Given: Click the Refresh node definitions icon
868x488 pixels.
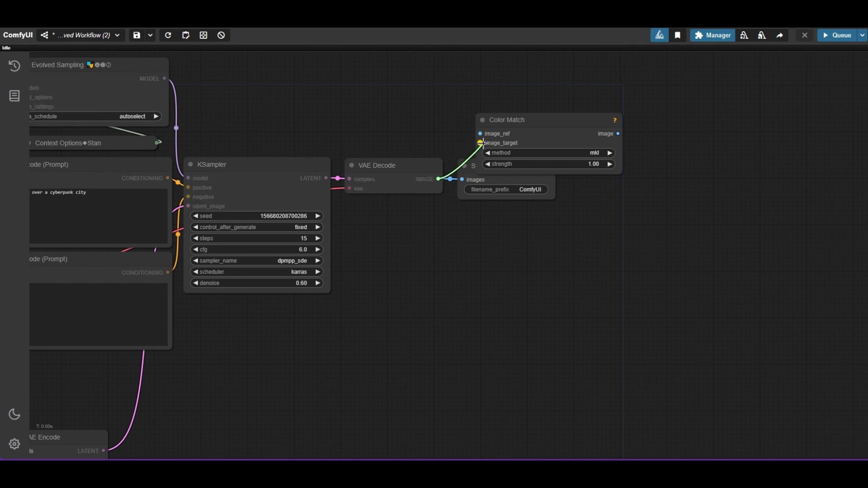Looking at the screenshot, I should pos(168,35).
